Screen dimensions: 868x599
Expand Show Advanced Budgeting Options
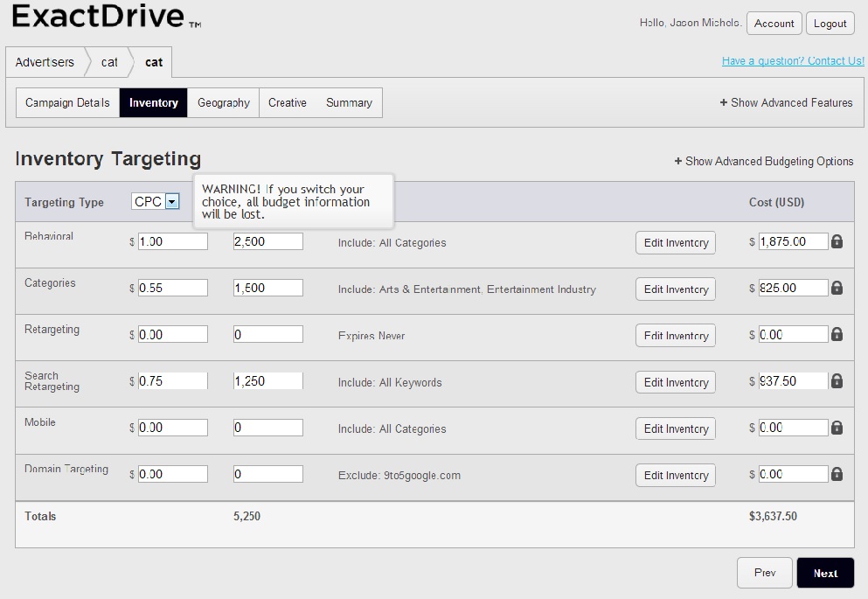[x=763, y=161]
